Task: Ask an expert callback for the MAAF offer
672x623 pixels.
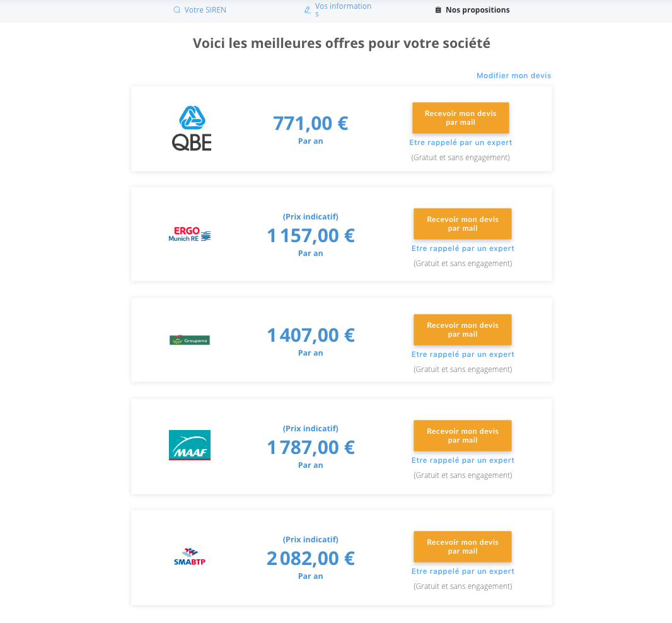Action: click(462, 460)
